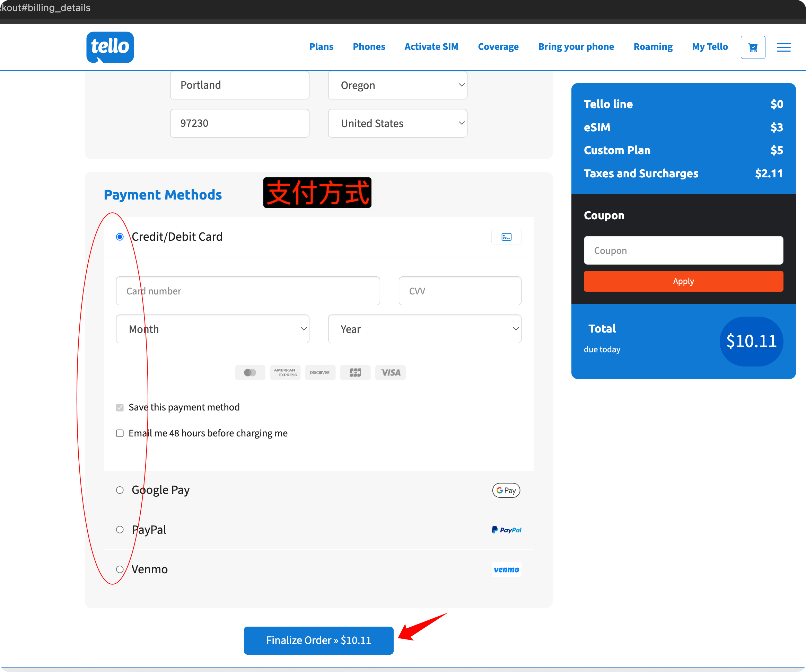Click the Coupon input field
This screenshot has height=672, width=806.
click(x=683, y=250)
